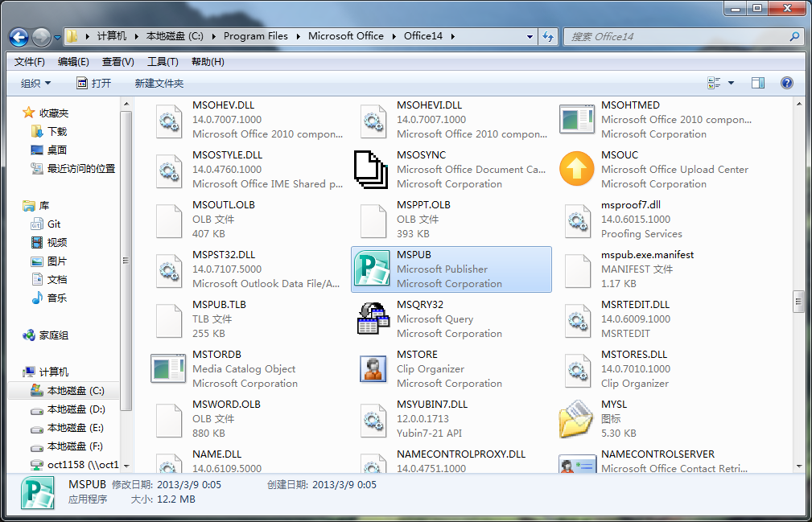Expand the address bar history dropdown

click(530, 36)
